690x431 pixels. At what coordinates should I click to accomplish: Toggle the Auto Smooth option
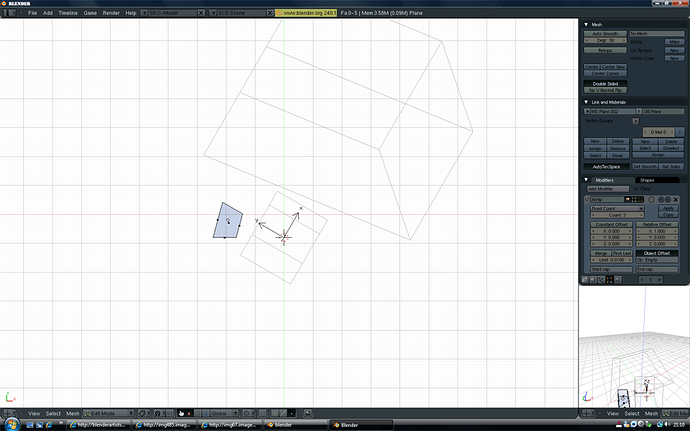[606, 33]
